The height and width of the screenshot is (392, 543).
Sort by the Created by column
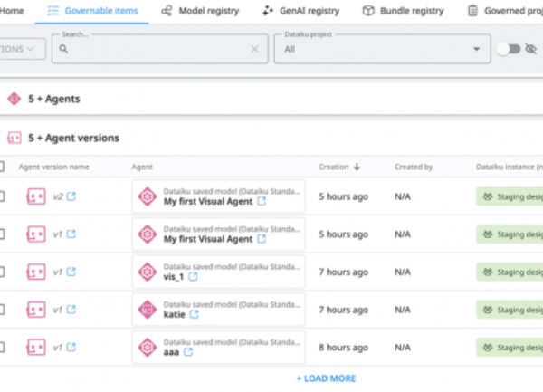click(414, 167)
